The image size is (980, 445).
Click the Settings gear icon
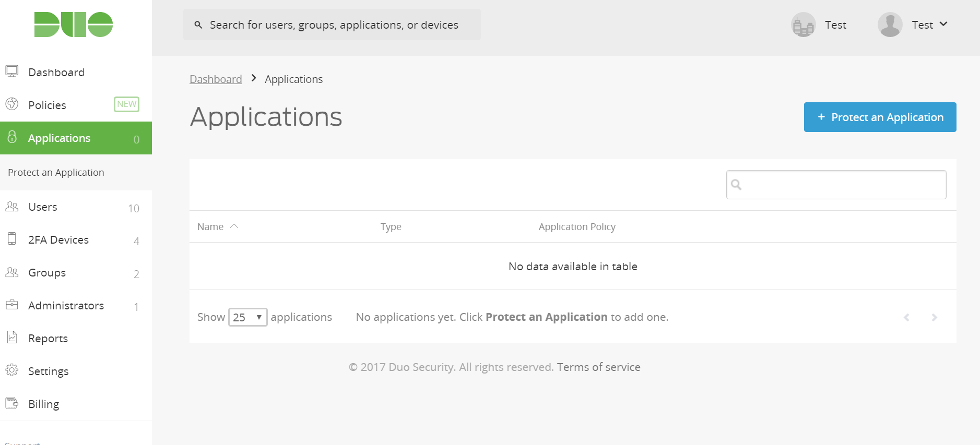click(12, 370)
